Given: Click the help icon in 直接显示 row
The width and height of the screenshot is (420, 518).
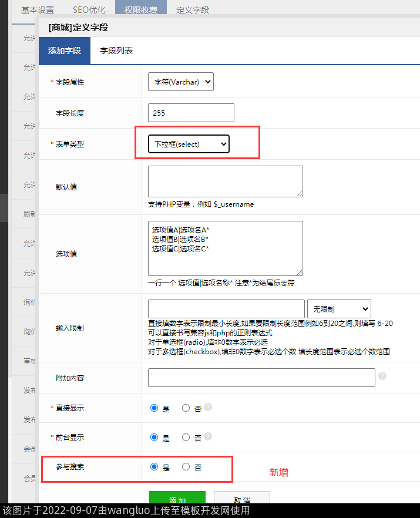Looking at the screenshot, I should [208, 407].
